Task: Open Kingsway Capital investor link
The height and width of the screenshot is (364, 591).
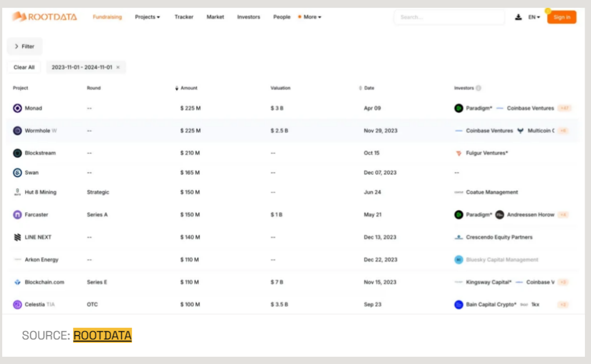Action: [489, 282]
